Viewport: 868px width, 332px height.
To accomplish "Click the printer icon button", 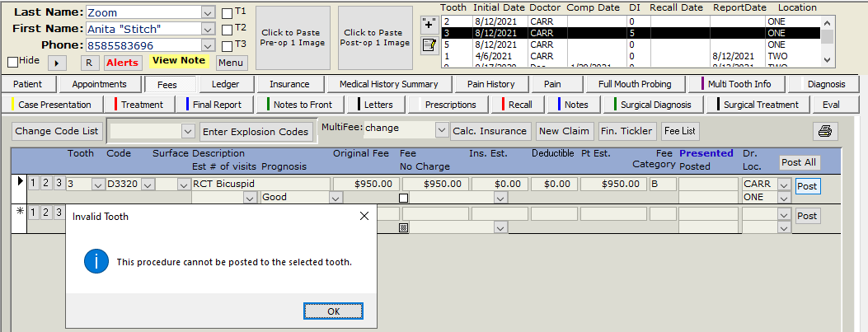I will pos(825,131).
